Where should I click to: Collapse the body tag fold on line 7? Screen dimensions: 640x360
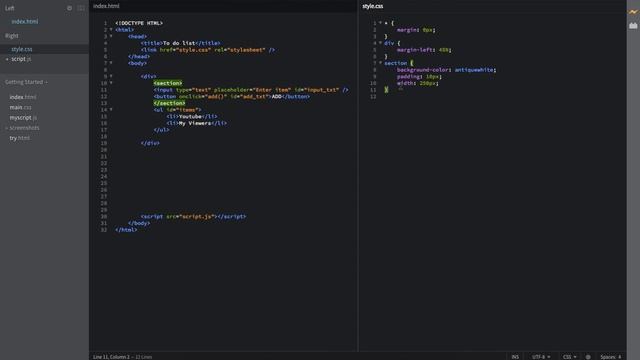click(111, 63)
